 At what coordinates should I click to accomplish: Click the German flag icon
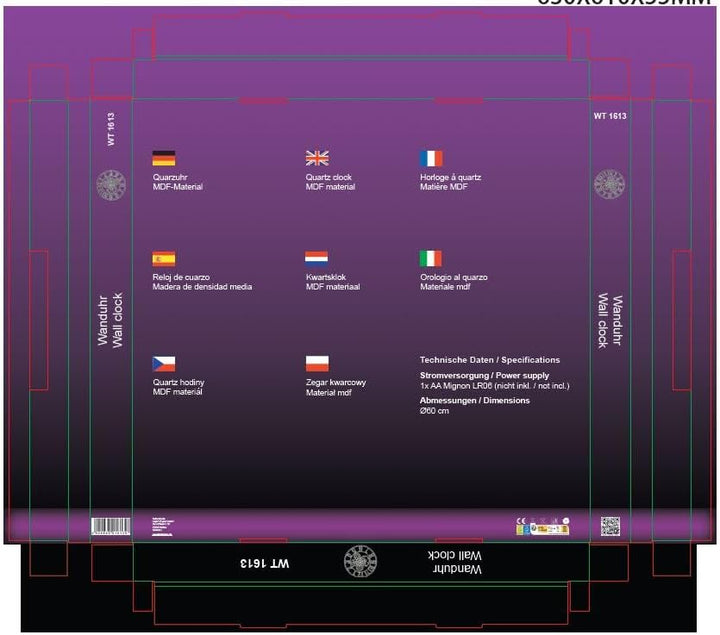[x=164, y=158]
